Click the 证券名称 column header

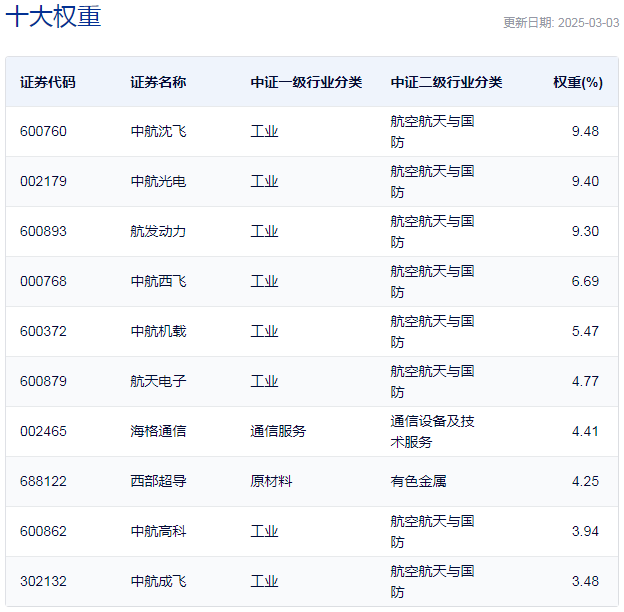point(158,82)
